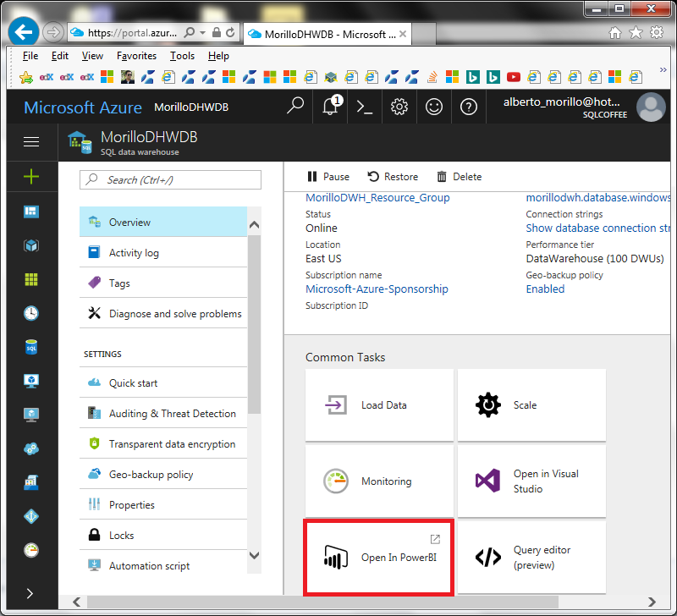
Task: Click the Open In PowerBI tile
Action: point(378,558)
